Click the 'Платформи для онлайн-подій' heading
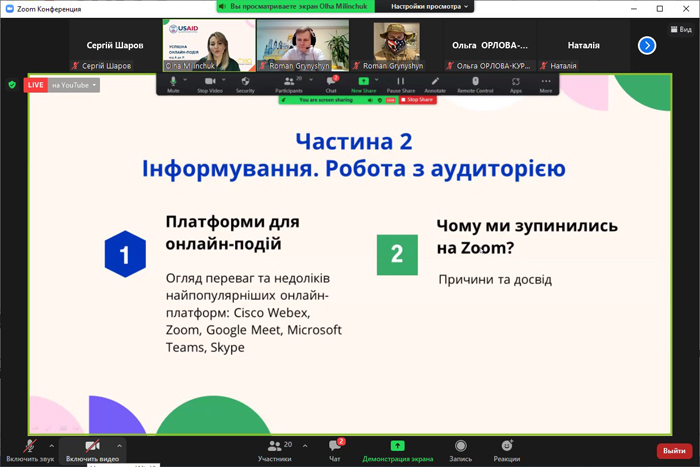Screen dimensions: 700x467 tap(233, 233)
